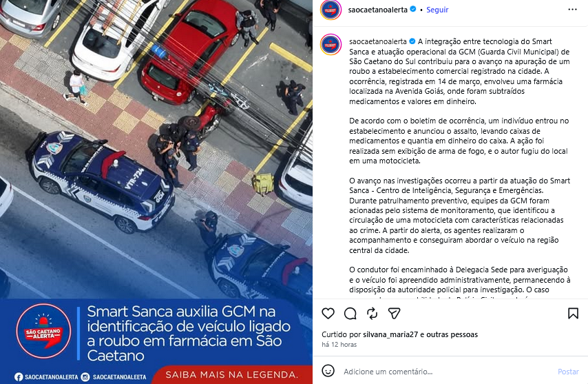
Task: Save post with the bookmark icon
Action: pyautogui.click(x=573, y=314)
